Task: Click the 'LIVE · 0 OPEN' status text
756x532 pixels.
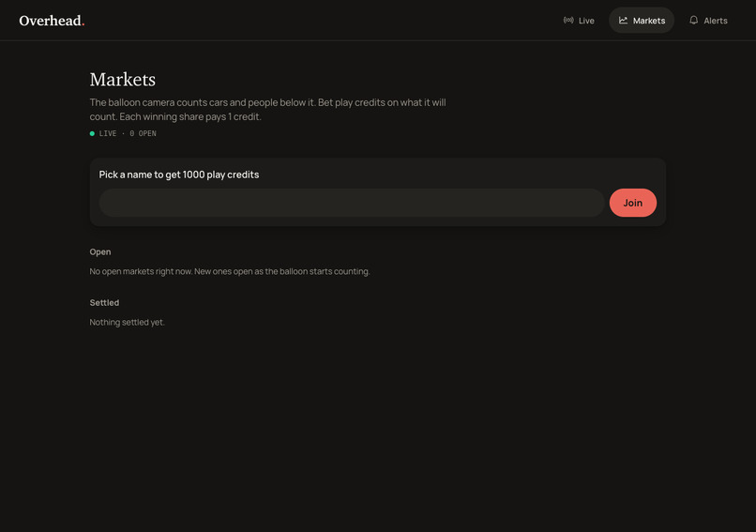Action: pyautogui.click(x=128, y=133)
